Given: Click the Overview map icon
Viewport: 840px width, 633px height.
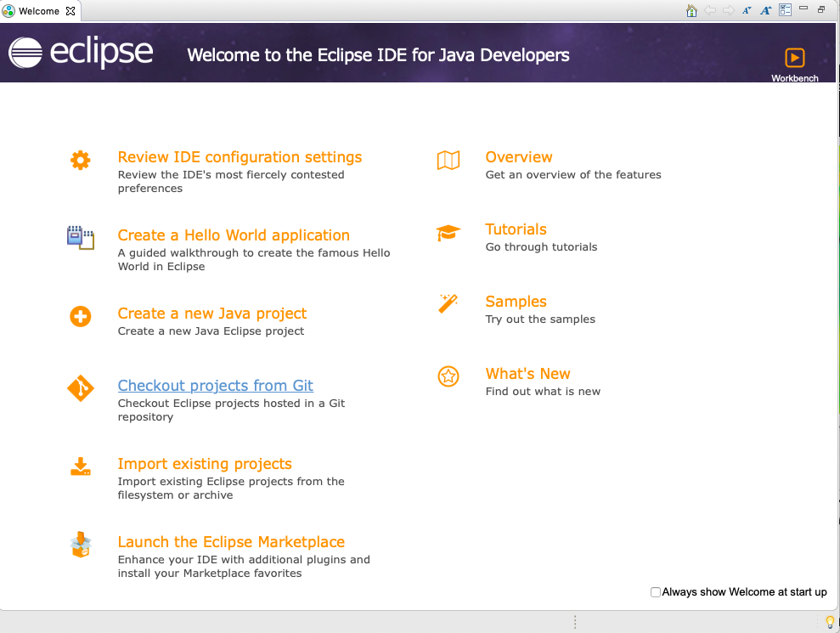Looking at the screenshot, I should coord(448,160).
